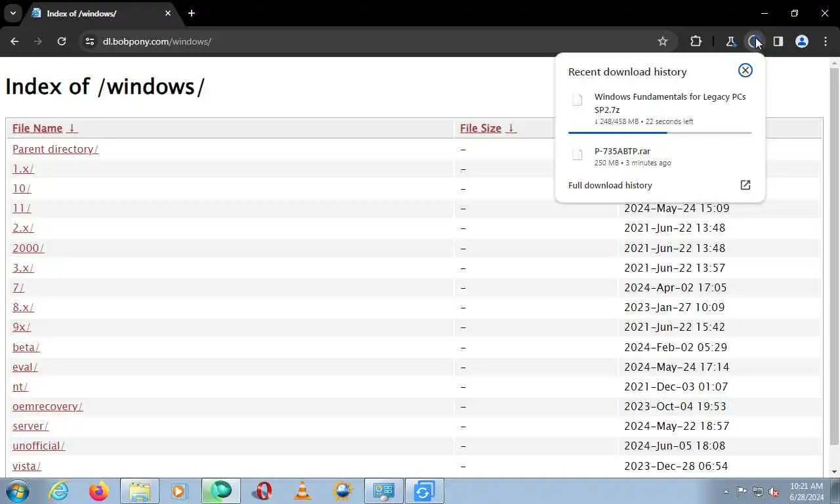This screenshot has width=840, height=504.
Task: Launch Opera from taskbar
Action: point(262,491)
